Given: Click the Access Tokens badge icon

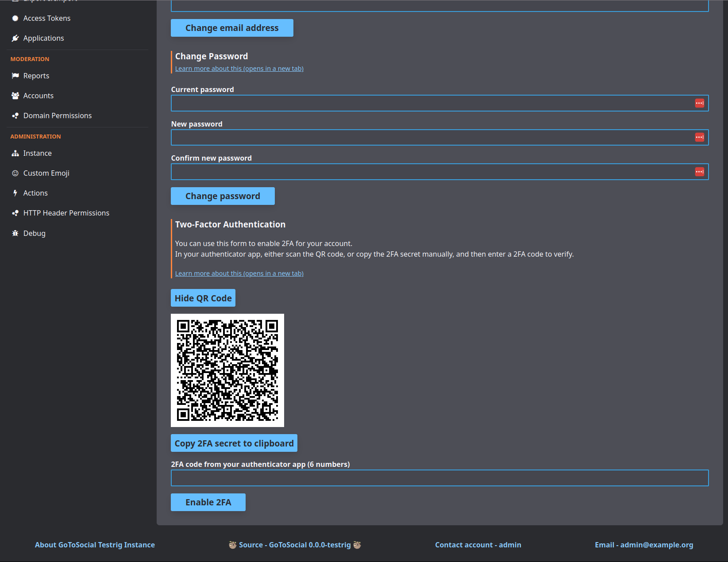Looking at the screenshot, I should [x=15, y=18].
